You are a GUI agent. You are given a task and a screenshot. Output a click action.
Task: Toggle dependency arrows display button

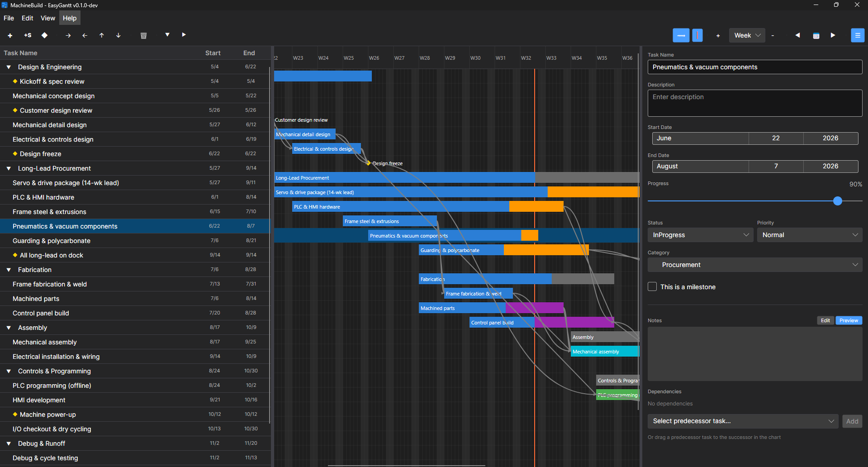tap(681, 35)
